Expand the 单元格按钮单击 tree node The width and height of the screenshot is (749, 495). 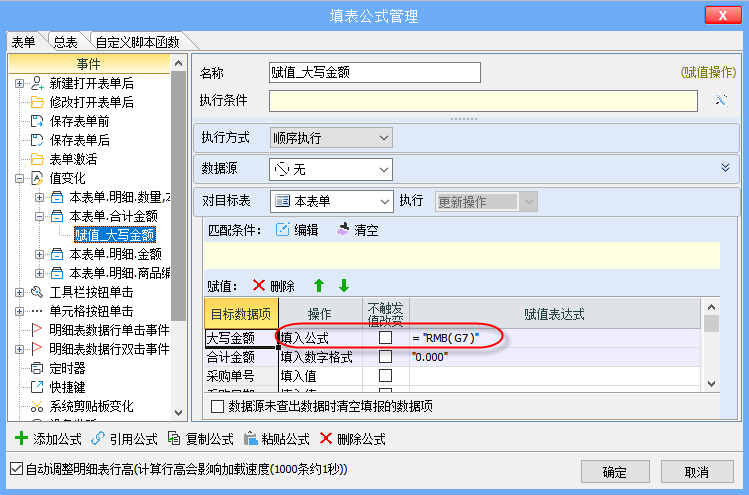(19, 311)
